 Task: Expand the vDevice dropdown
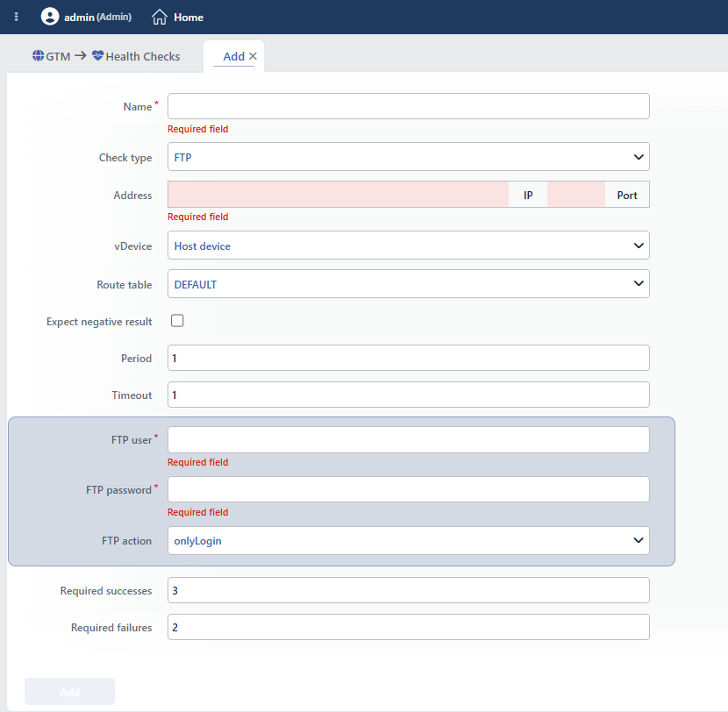[408, 246]
